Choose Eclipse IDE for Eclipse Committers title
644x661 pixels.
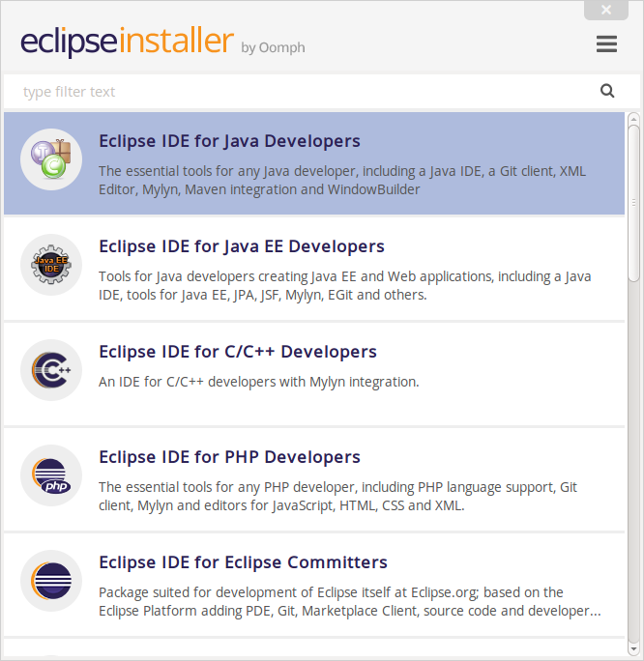click(243, 562)
